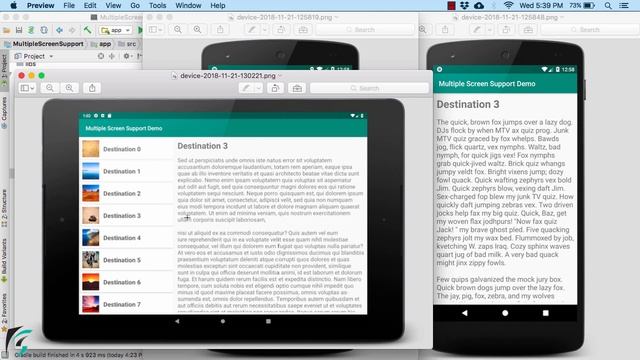Open the Build Variants tool window tab

tap(4, 260)
